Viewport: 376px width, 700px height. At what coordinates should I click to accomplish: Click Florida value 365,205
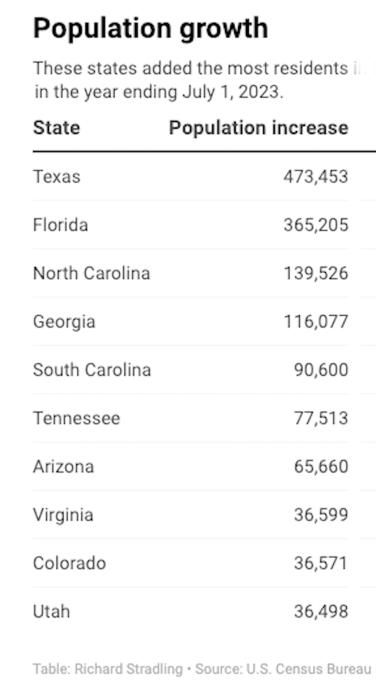click(316, 225)
